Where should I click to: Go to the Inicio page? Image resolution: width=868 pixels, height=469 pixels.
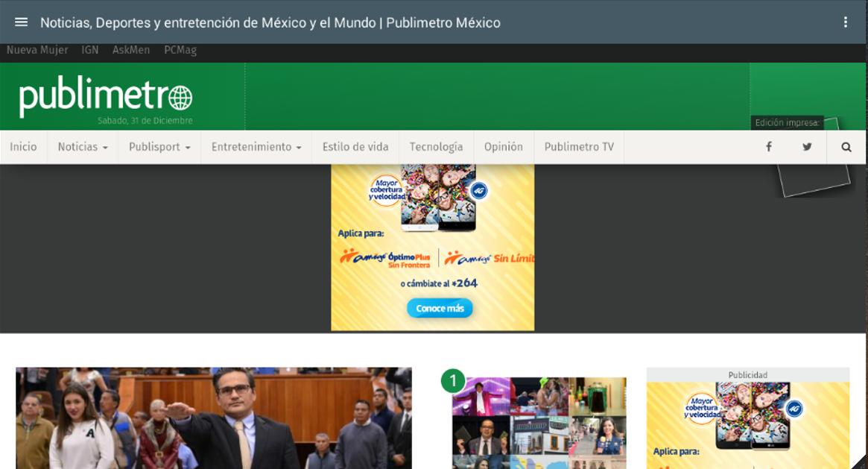point(23,147)
